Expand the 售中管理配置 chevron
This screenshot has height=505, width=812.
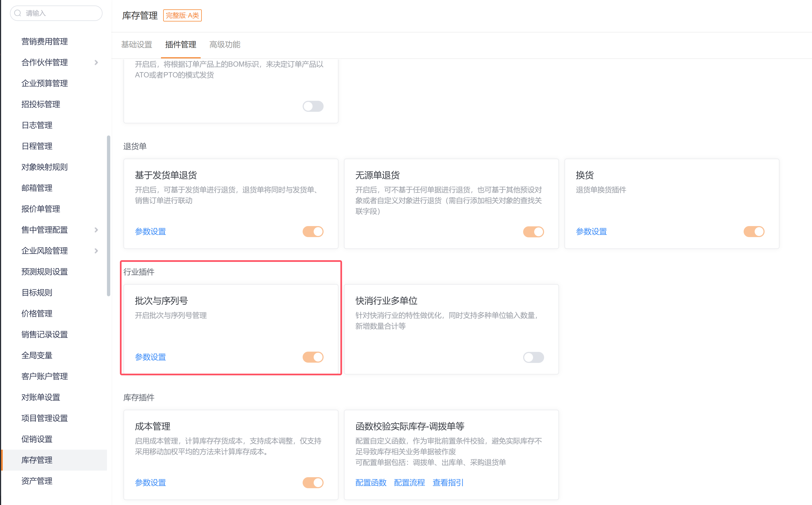(x=96, y=230)
